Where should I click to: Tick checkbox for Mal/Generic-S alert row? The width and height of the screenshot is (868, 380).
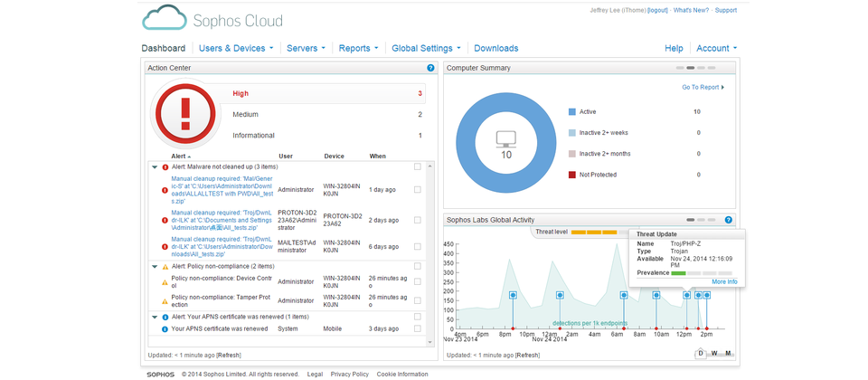[418, 189]
